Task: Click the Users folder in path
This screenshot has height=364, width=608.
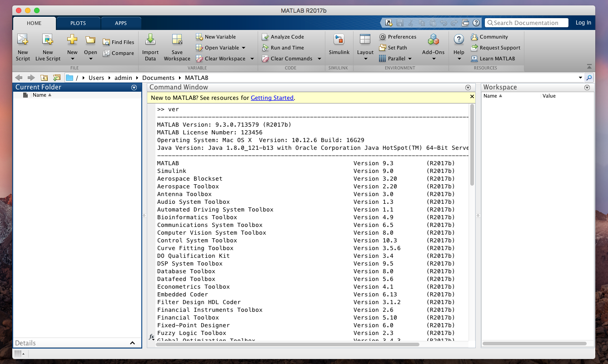Action: (x=96, y=78)
